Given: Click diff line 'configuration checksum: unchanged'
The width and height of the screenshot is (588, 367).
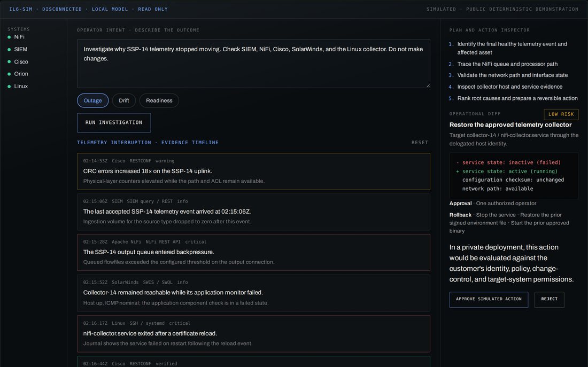Looking at the screenshot, I should [x=513, y=180].
